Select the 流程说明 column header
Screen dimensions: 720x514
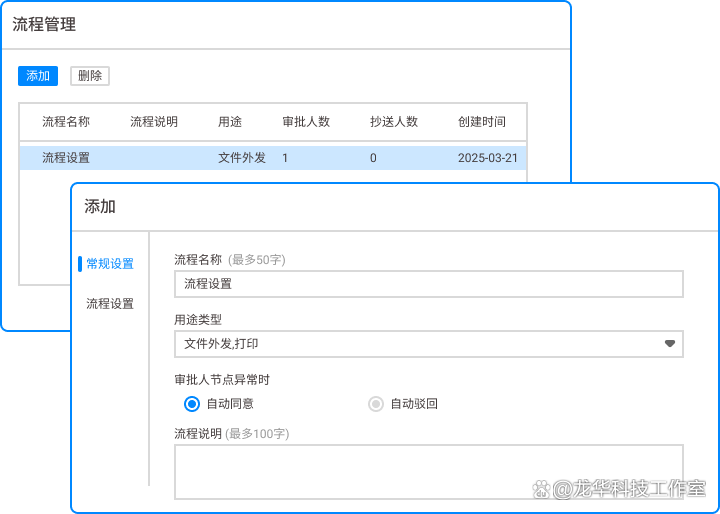[154, 122]
